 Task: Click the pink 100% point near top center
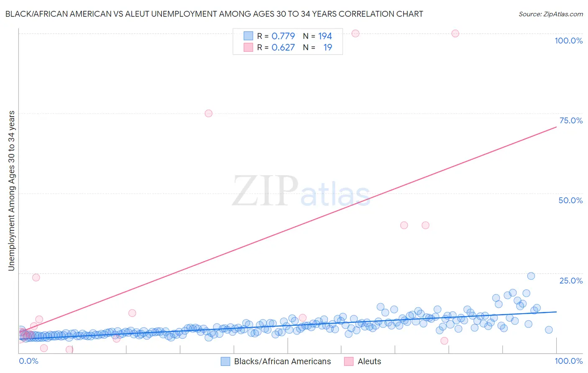pyautogui.click(x=355, y=33)
